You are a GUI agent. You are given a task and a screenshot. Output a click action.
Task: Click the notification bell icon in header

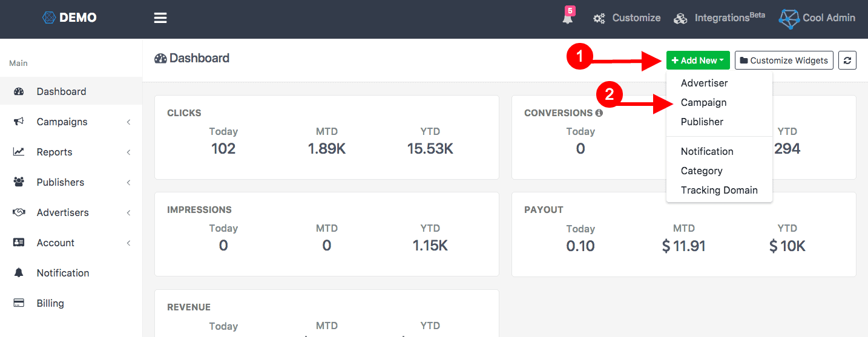tap(567, 18)
